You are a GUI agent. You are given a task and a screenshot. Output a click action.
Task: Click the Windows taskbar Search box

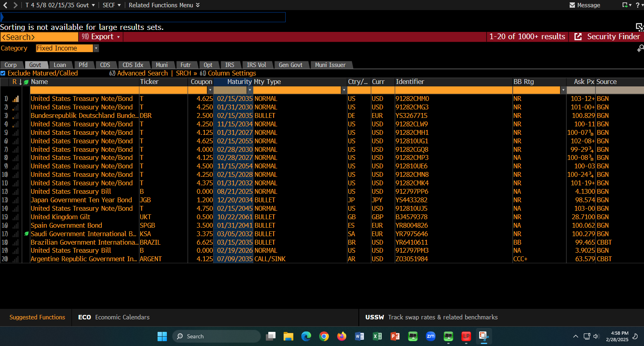[217, 336]
